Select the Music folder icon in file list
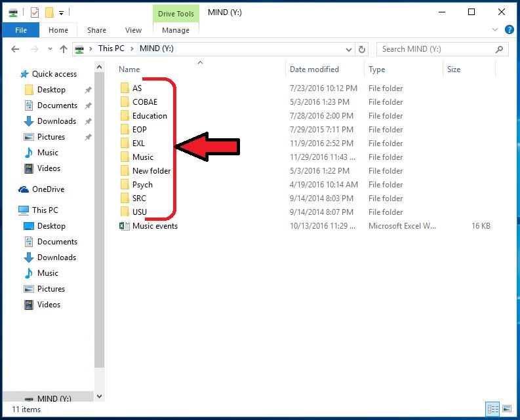 125,157
